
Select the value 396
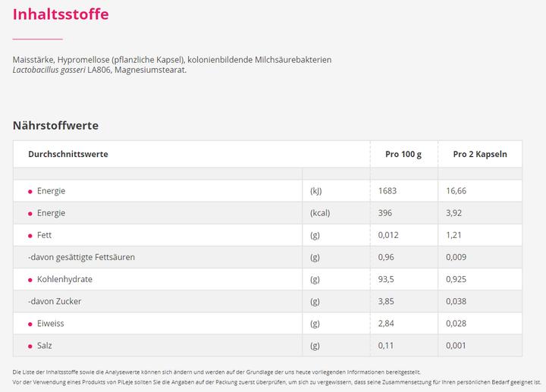pyautogui.click(x=385, y=213)
